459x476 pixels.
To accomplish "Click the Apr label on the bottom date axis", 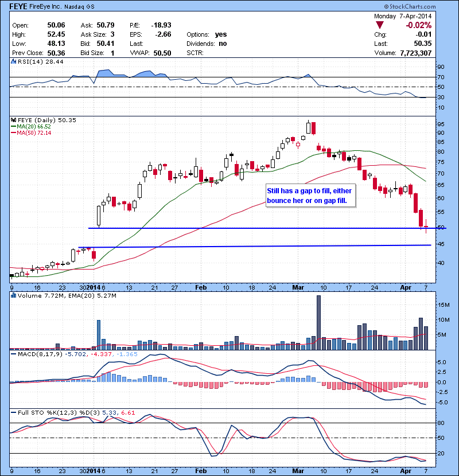I will click(x=406, y=471).
